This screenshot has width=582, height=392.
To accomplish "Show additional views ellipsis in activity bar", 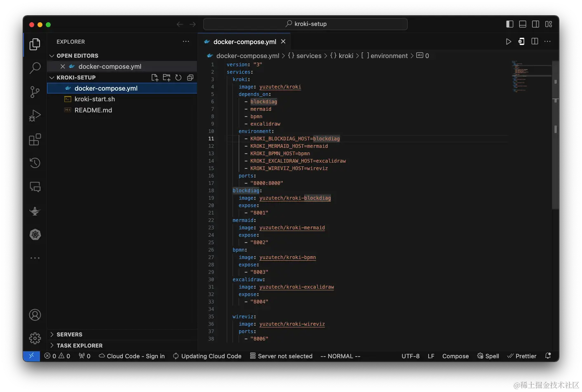I will point(35,258).
